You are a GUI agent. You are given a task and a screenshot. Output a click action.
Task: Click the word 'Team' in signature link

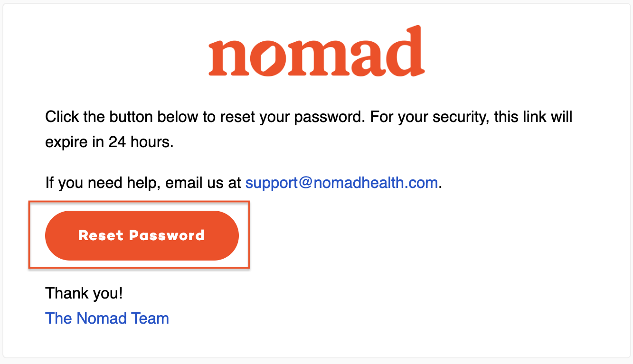point(150,318)
